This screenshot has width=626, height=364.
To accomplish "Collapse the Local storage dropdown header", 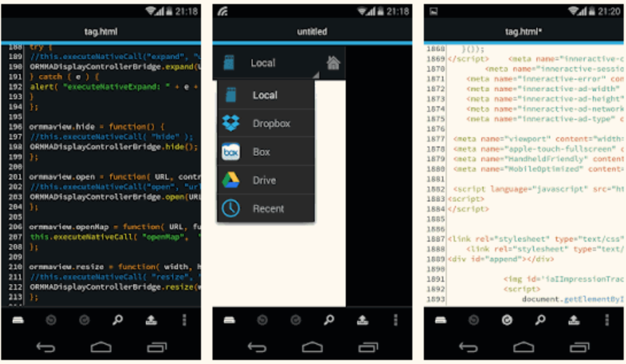I will [266, 63].
